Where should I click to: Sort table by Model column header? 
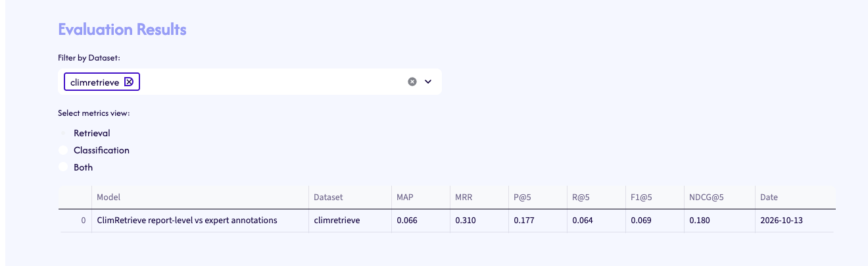pos(200,198)
